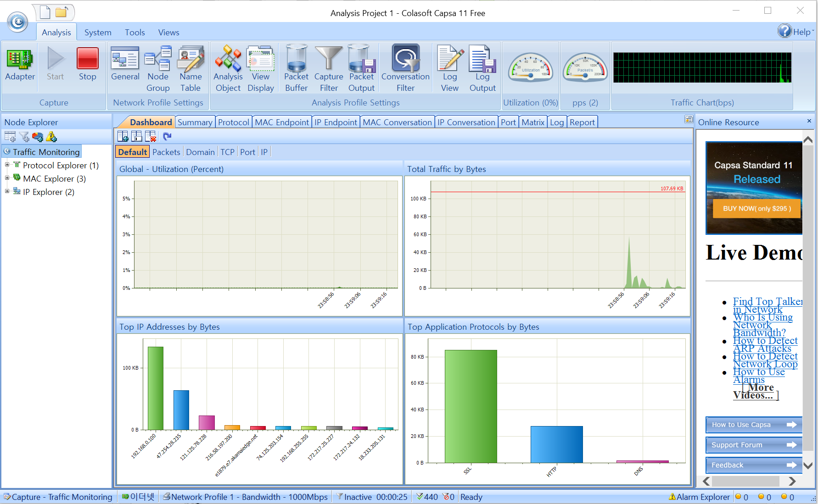
Task: Click the new project document icon
Action: pos(45,12)
